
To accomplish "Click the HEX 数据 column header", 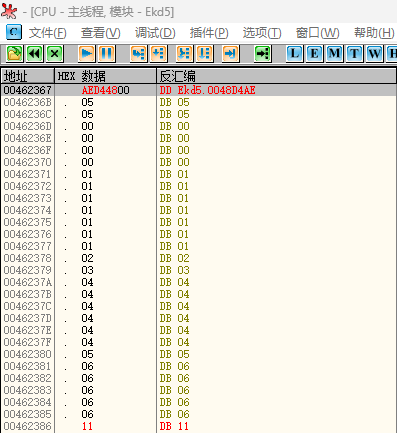I will [105, 76].
